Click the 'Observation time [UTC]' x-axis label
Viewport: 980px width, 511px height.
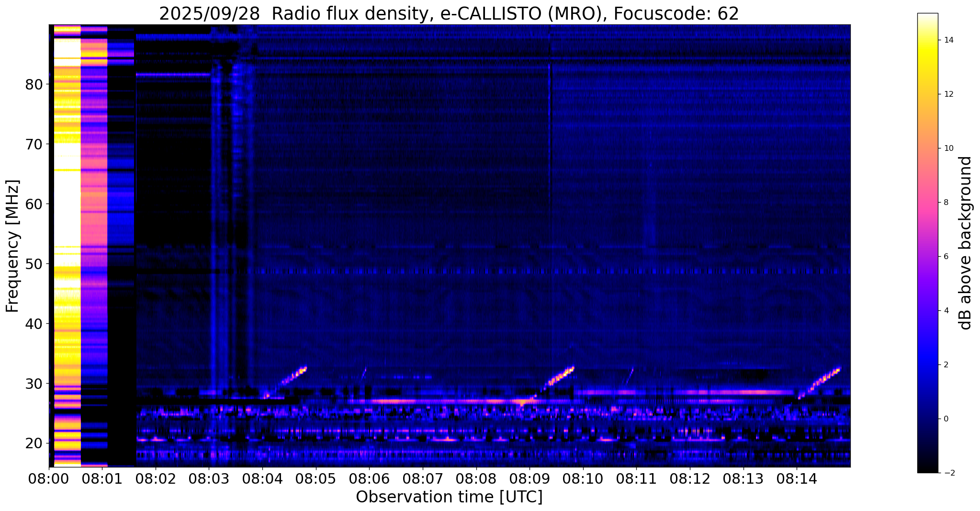[x=449, y=497]
